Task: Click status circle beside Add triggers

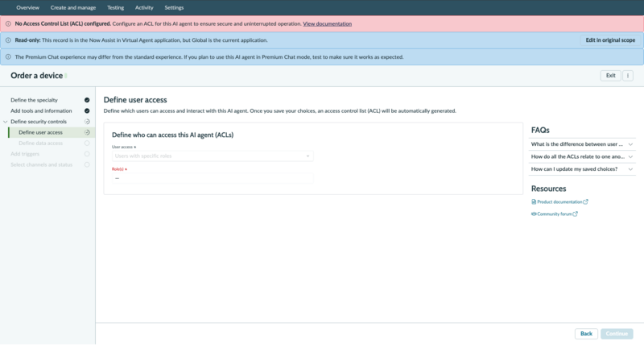Action: pyautogui.click(x=87, y=154)
